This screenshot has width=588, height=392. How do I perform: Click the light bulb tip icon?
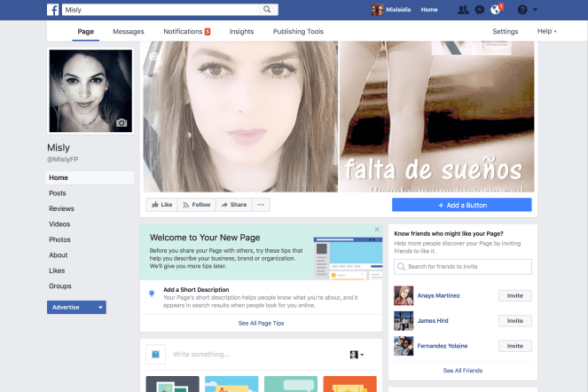(x=152, y=293)
